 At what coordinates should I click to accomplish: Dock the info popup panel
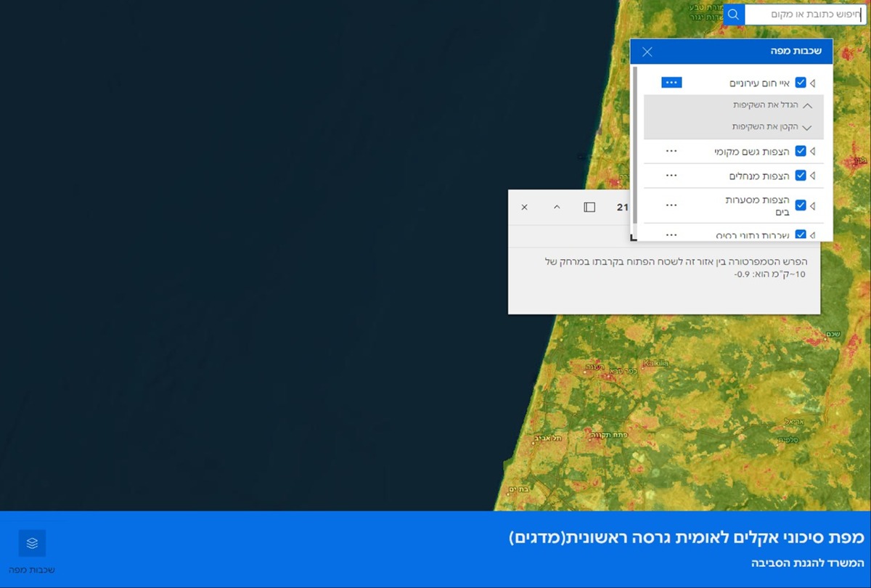click(589, 208)
